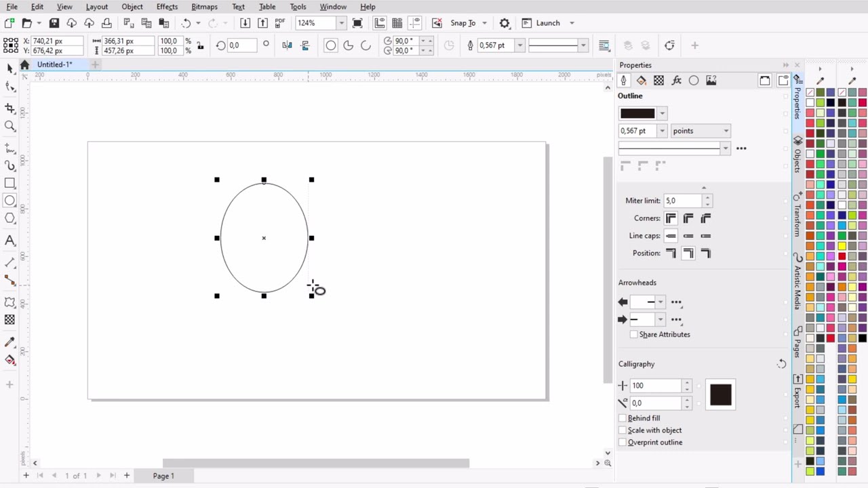Image resolution: width=868 pixels, height=488 pixels.
Task: Enable Share Attributes checkbox
Action: pyautogui.click(x=633, y=334)
